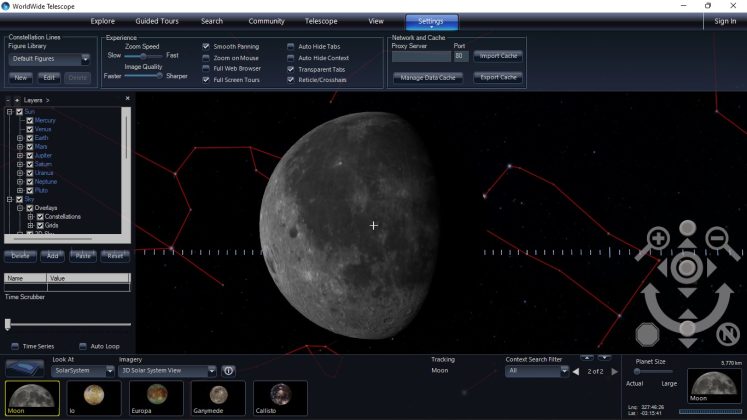This screenshot has width=747, height=420.
Task: Click Manage Data Cache button
Action: point(428,77)
